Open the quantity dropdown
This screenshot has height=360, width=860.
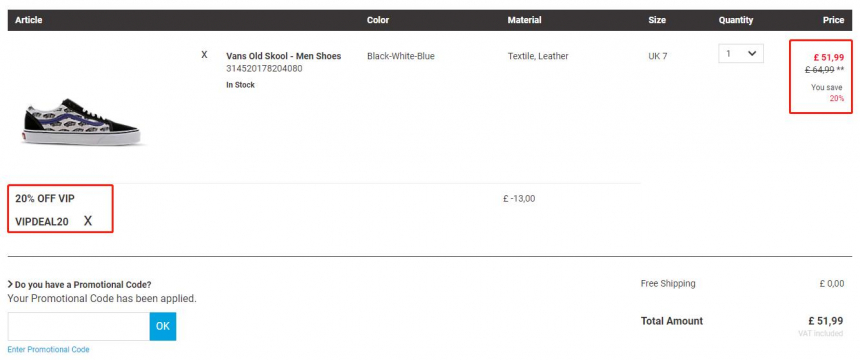[740, 53]
